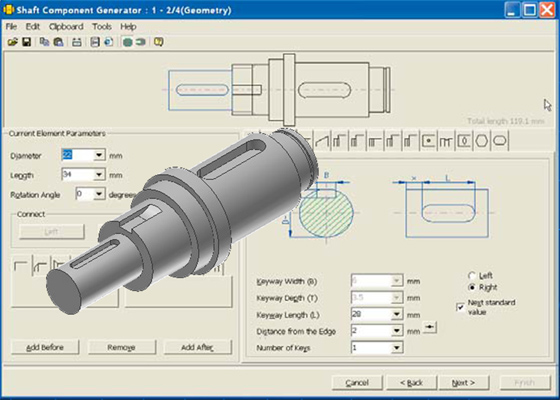This screenshot has height=400, width=560.
Task: Select the tall flange segment in shaft preview
Action: [289, 90]
